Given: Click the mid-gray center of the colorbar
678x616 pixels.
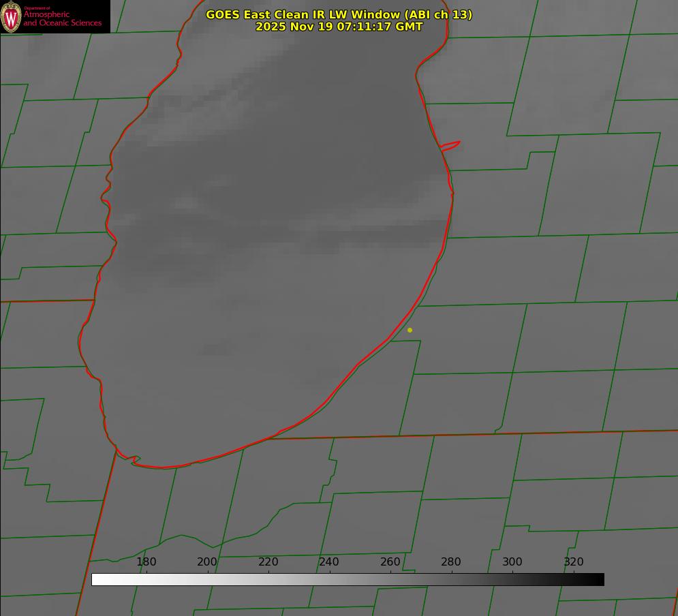Looking at the screenshot, I should (x=348, y=579).
